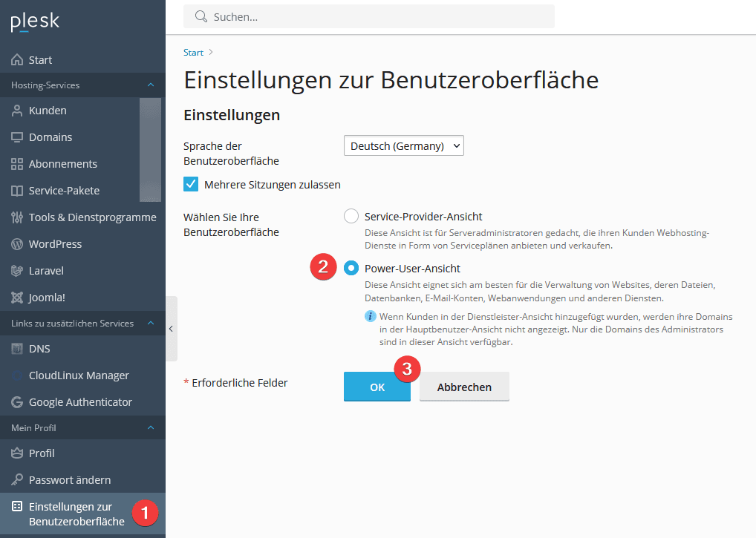Viewport: 756px width, 538px height.
Task: Open Passwort ändern menu item
Action: [70, 480]
